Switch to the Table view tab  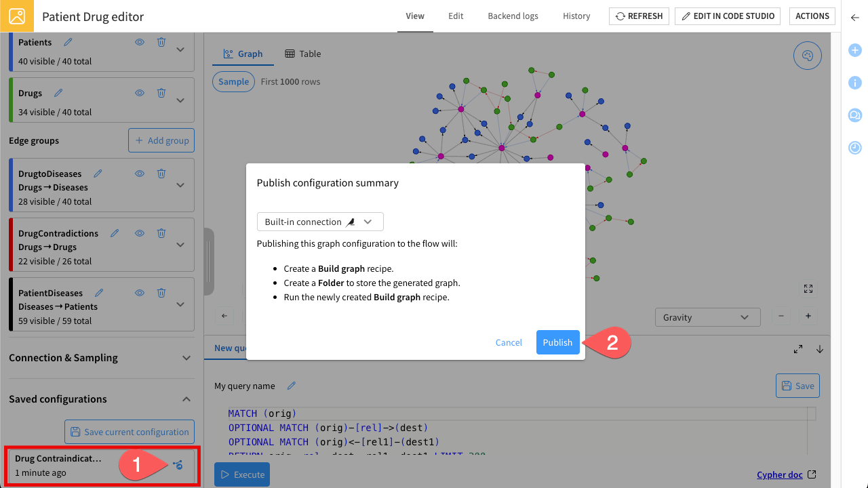pyautogui.click(x=303, y=54)
